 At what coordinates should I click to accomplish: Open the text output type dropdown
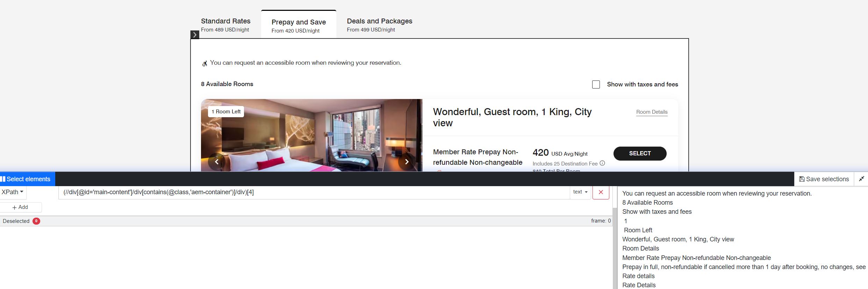tap(580, 192)
